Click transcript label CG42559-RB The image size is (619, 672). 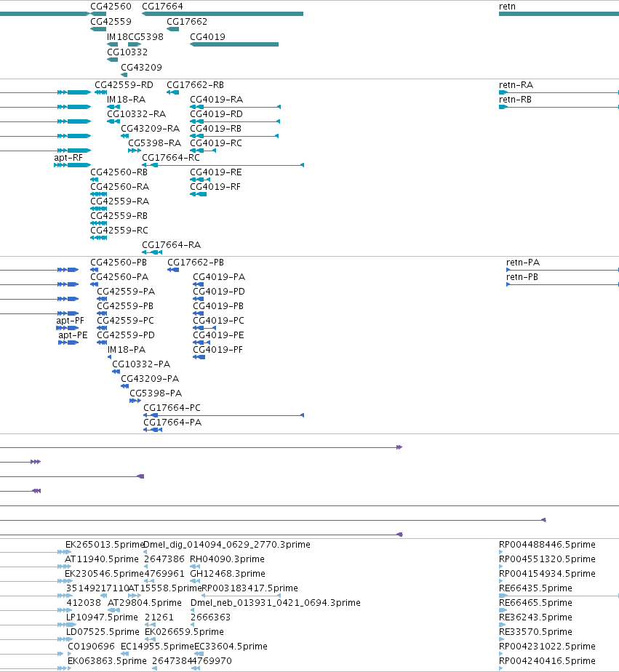(x=119, y=216)
